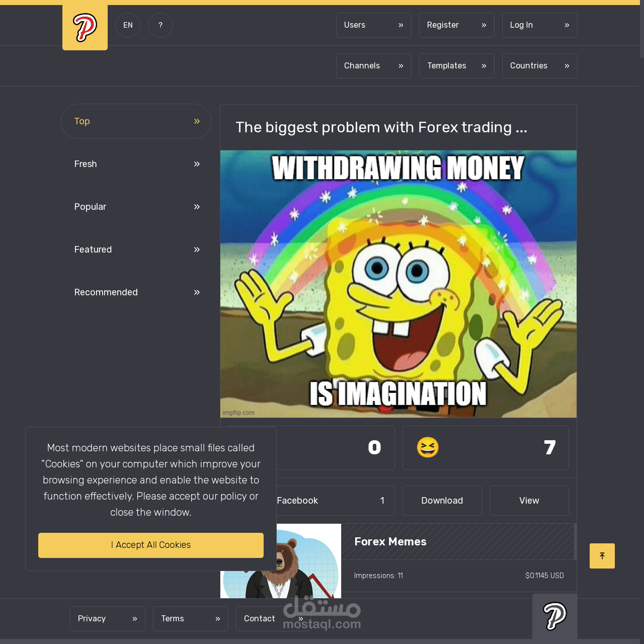Go to Register page
Viewport: 644px width, 644px height.
coord(457,25)
